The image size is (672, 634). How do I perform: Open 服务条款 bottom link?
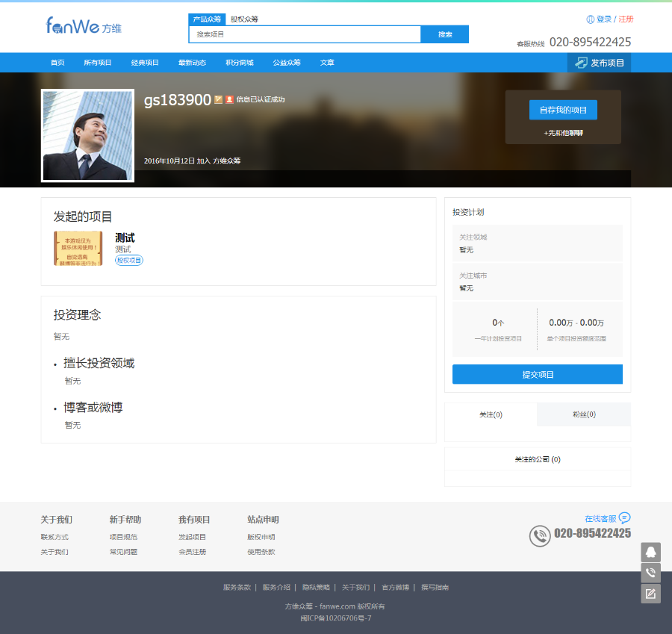[237, 587]
